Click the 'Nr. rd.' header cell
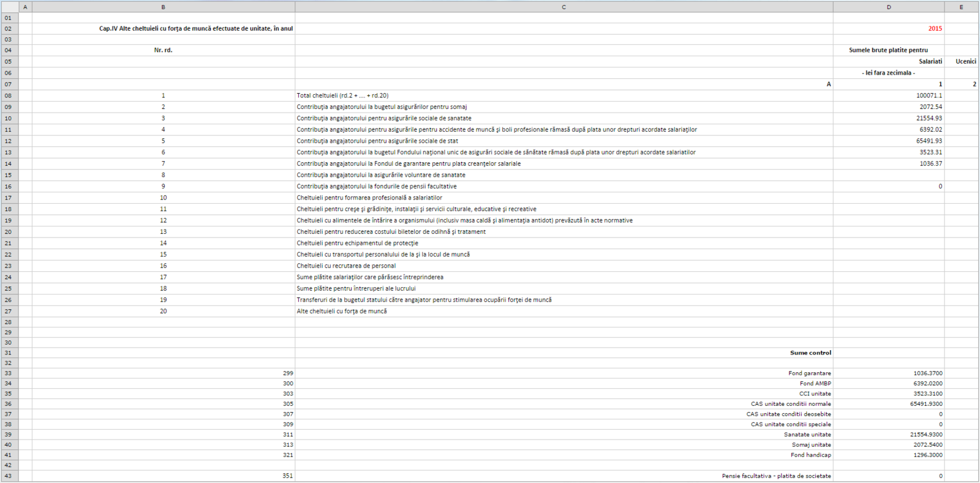980x483 pixels. 163,50
